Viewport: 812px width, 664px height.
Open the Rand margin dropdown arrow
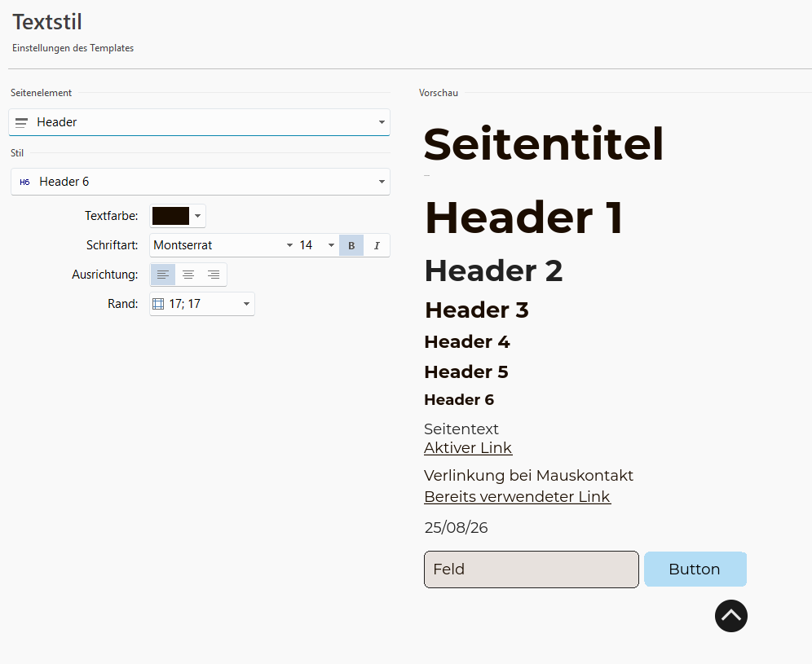(x=246, y=304)
